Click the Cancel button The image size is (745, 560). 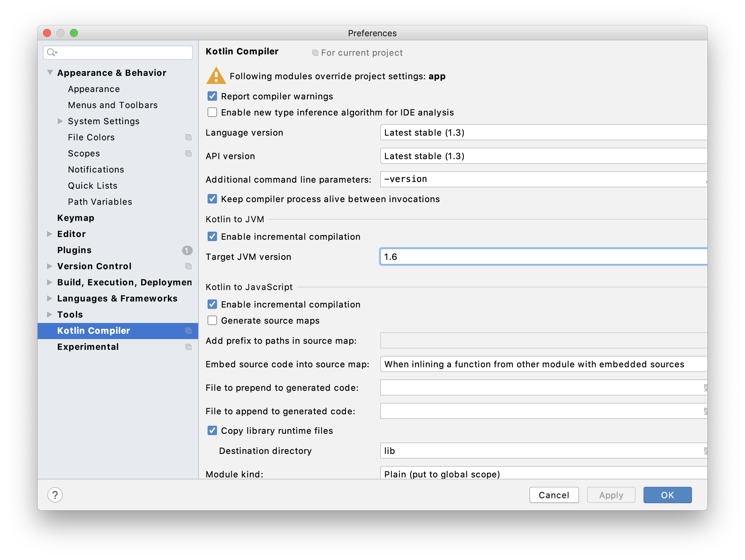point(553,495)
